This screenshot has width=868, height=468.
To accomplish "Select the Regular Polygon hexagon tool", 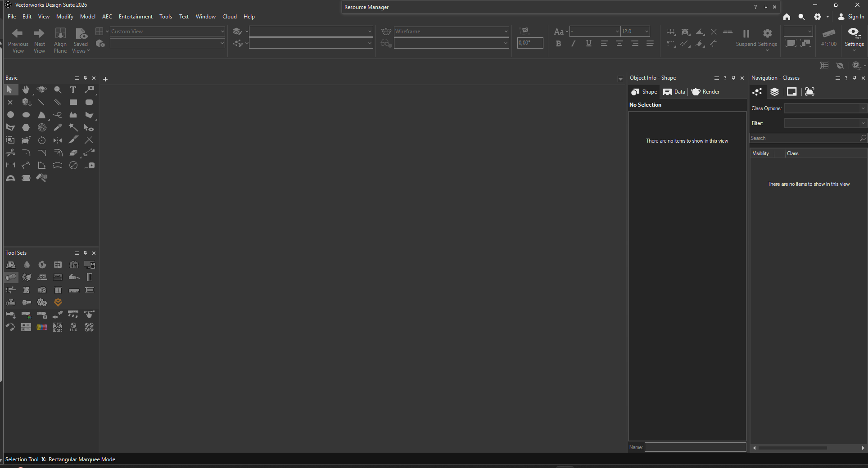I will 26,128.
